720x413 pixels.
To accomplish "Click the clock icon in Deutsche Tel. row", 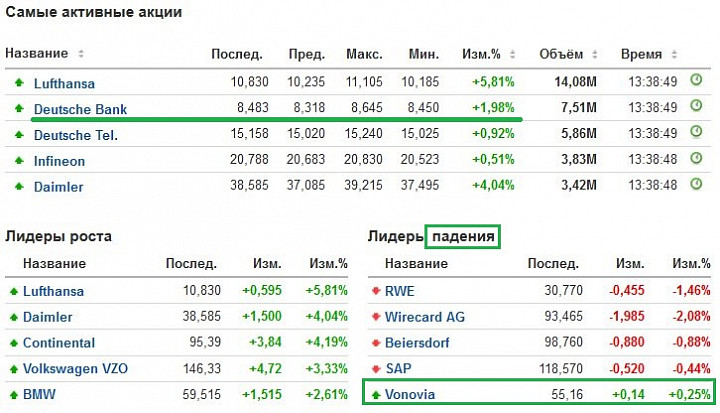I will [x=696, y=132].
